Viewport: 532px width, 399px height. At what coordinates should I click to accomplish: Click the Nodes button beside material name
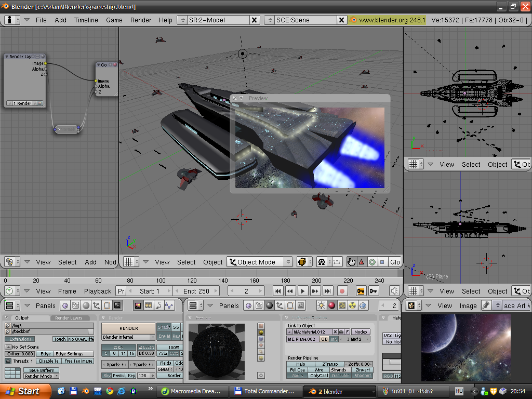(361, 331)
